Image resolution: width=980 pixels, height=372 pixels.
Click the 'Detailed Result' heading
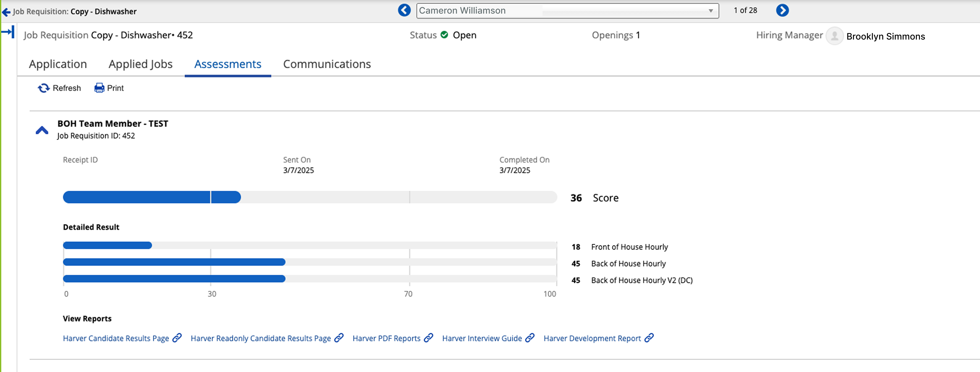click(91, 227)
